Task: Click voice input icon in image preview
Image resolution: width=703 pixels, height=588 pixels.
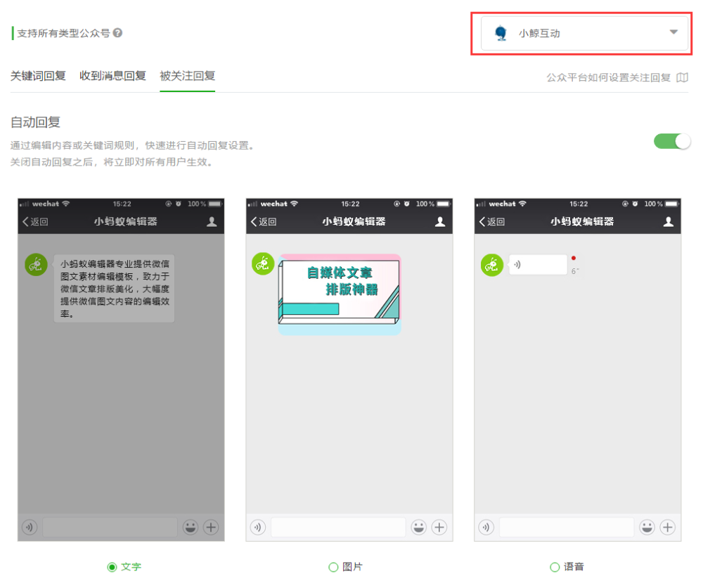Action: [x=258, y=528]
